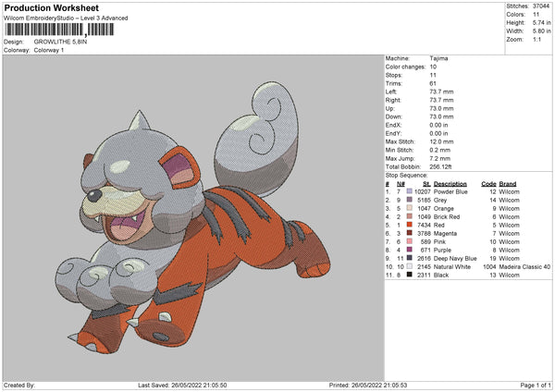555x392 pixels.
Task: Click the Production Worksheet title
Action: [51, 7]
